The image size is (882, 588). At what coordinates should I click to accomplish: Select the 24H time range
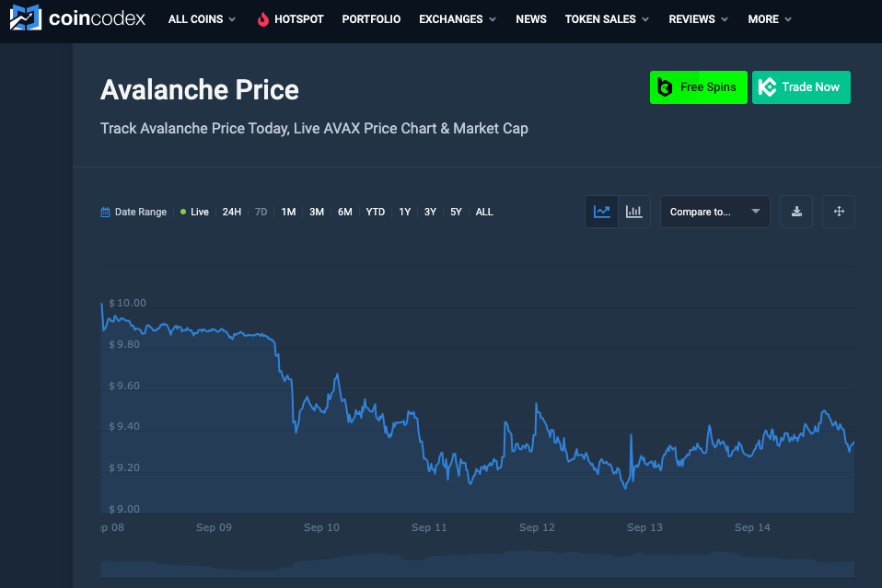232,212
